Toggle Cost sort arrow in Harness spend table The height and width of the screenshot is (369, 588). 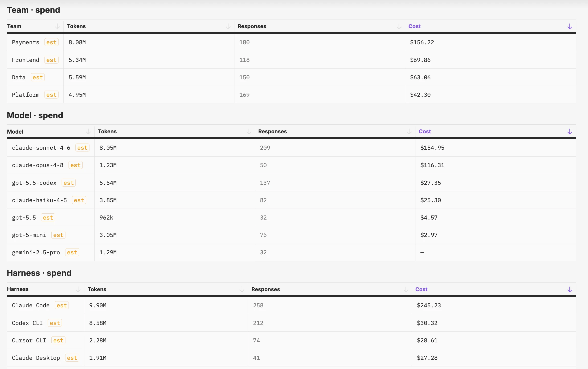tap(570, 289)
